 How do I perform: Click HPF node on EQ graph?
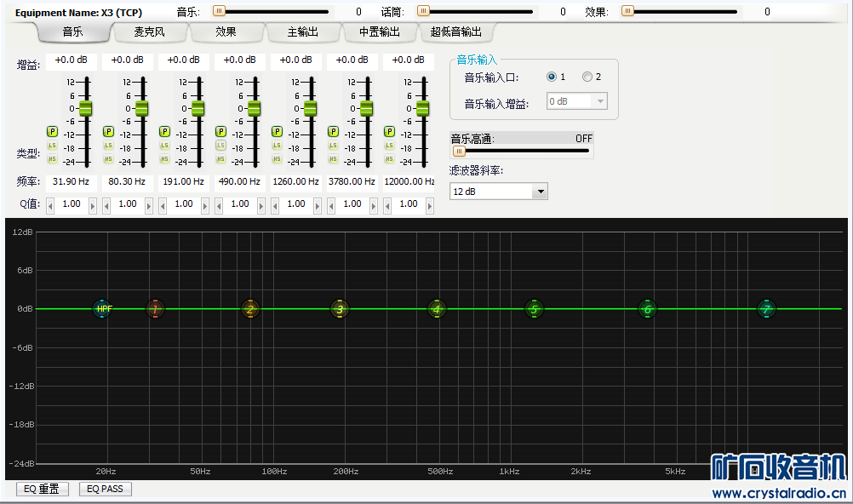click(x=102, y=309)
